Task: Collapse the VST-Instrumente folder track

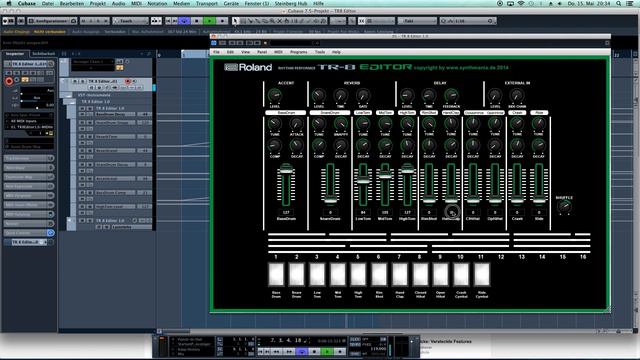Action: [x=68, y=95]
